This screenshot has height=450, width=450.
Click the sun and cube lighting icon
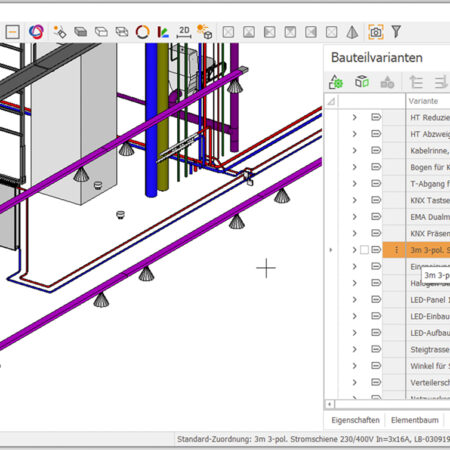pyautogui.click(x=205, y=32)
